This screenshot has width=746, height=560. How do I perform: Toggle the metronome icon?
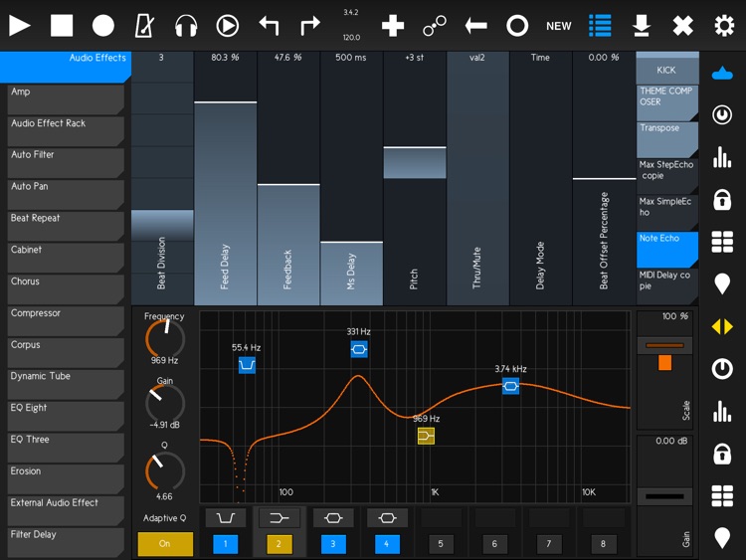[144, 26]
